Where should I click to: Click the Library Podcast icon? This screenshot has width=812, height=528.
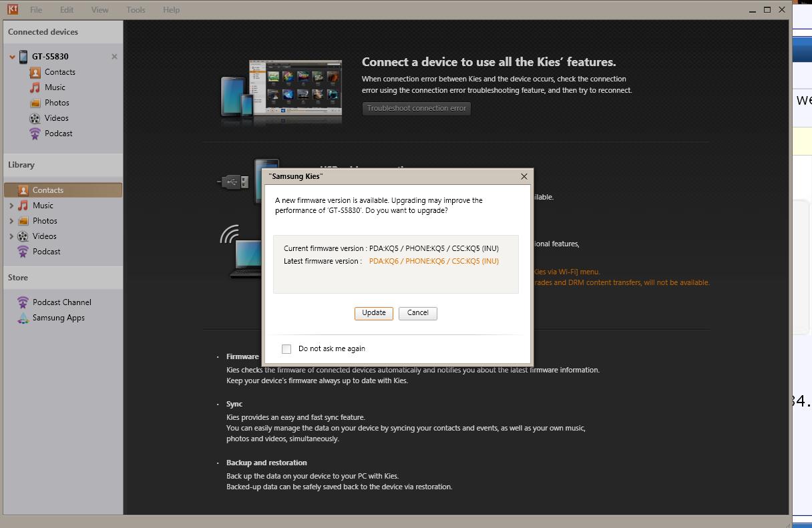coord(23,252)
